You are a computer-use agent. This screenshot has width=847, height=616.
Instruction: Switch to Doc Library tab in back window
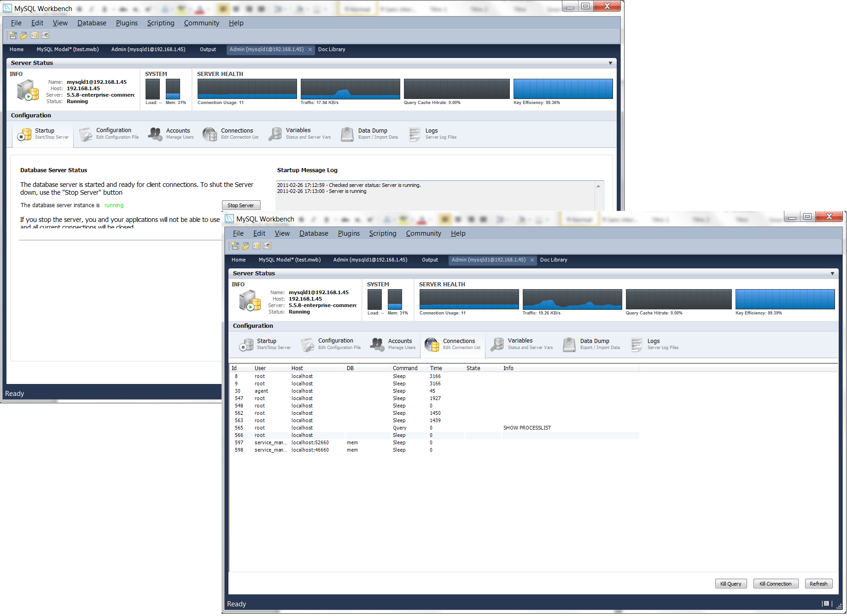click(x=332, y=50)
